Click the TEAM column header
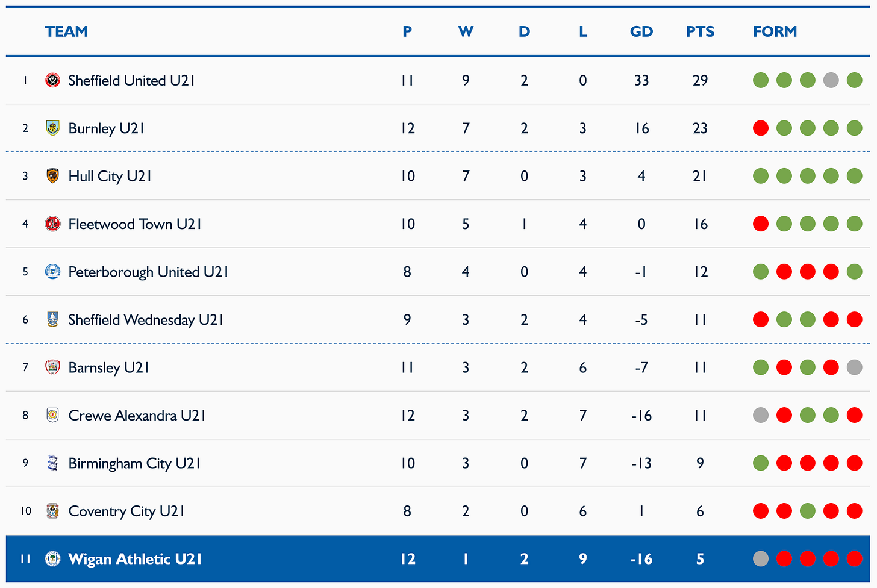This screenshot has height=588, width=877. tap(66, 31)
